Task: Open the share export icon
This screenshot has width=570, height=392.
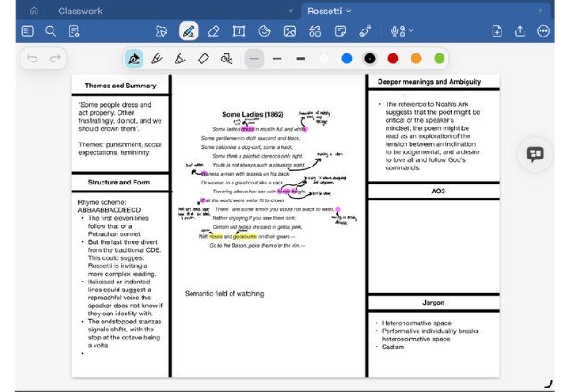Action: (x=520, y=31)
